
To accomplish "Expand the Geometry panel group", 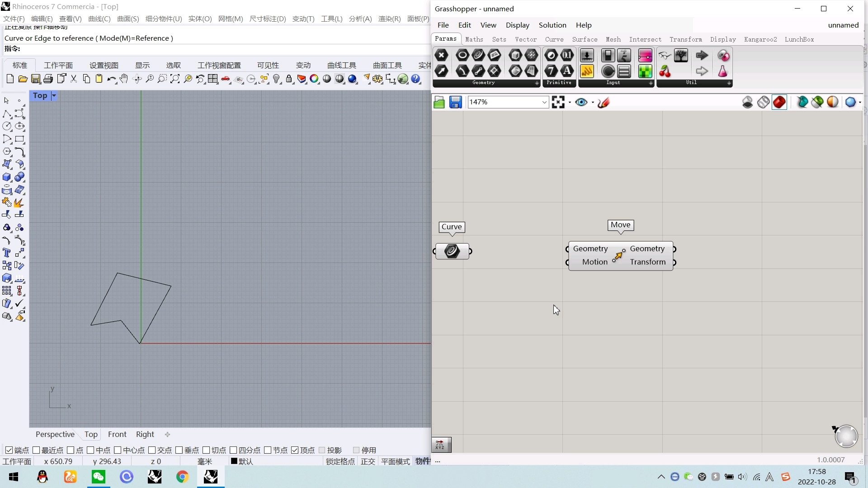I will click(x=537, y=83).
